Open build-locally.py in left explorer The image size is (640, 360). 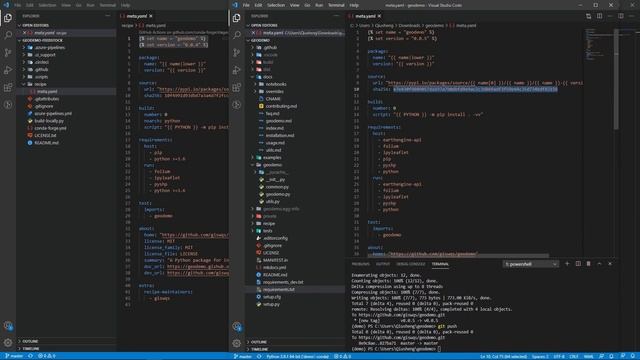click(49, 121)
